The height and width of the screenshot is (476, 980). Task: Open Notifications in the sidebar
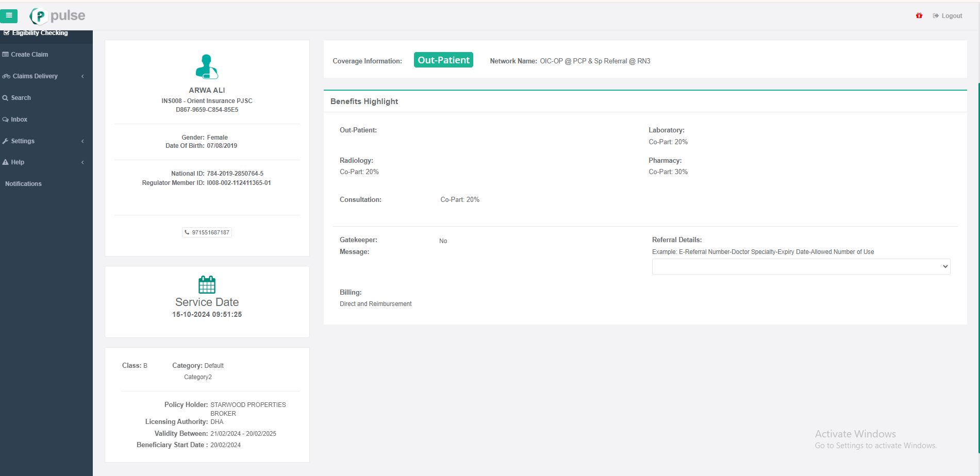tap(23, 184)
